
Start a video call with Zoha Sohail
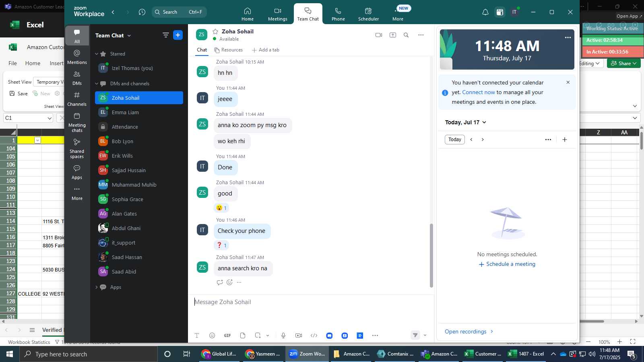[x=379, y=35]
